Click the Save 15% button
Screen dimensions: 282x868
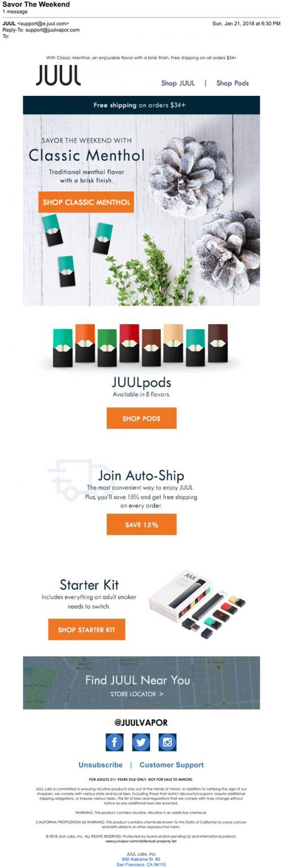(142, 525)
